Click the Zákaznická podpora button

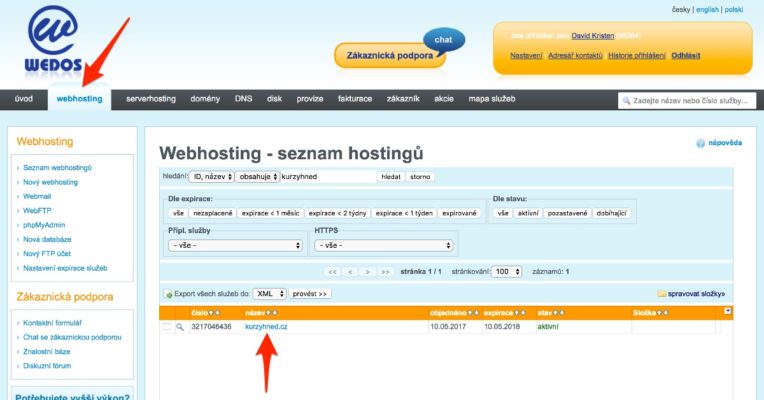click(390, 56)
